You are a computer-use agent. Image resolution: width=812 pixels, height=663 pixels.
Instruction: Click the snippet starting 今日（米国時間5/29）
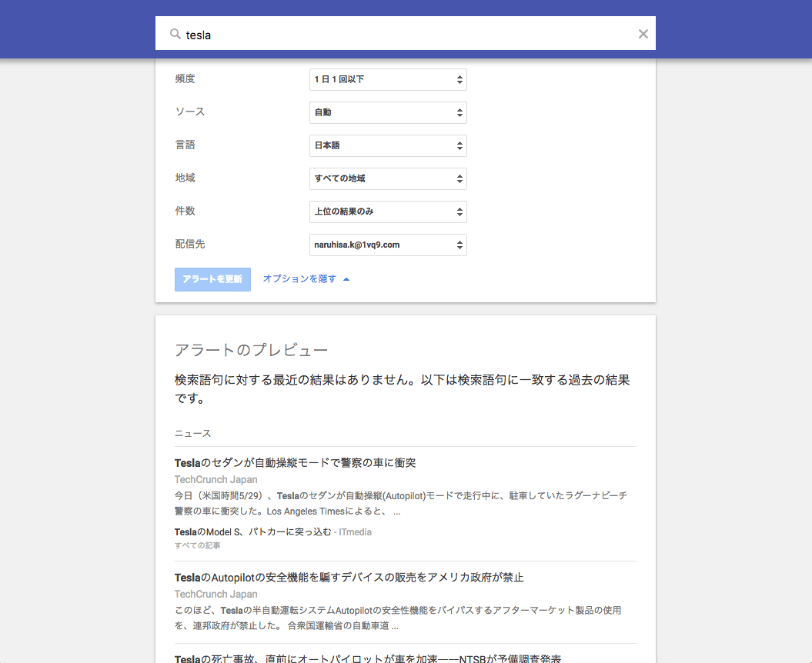coord(401,504)
